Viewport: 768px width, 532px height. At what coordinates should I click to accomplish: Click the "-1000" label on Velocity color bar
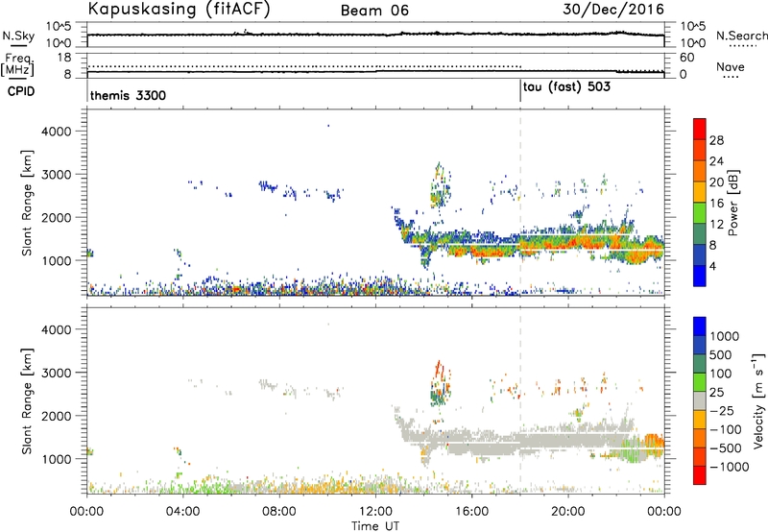coord(730,467)
